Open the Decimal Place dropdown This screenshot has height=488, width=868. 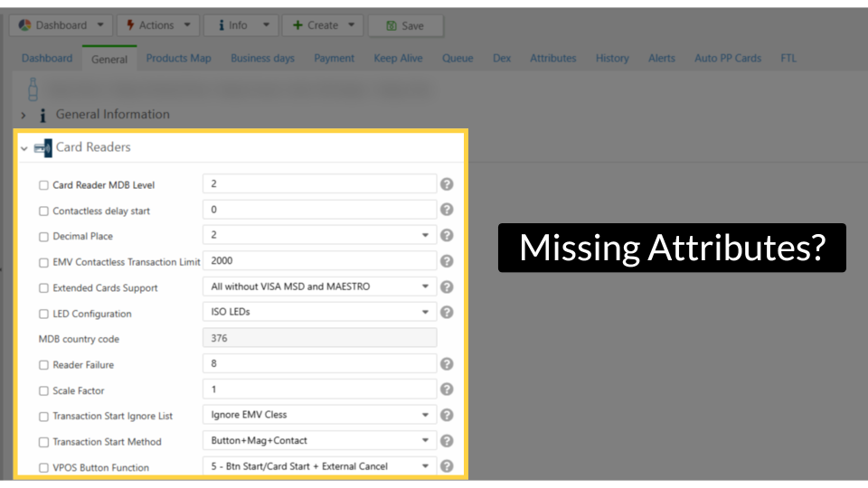pos(425,235)
